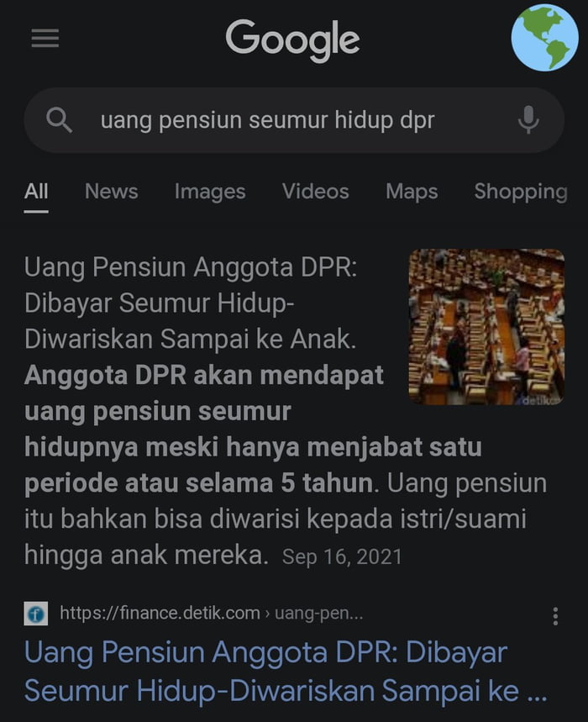The width and height of the screenshot is (588, 722).
Task: Open the hamburger menu
Action: [x=45, y=38]
